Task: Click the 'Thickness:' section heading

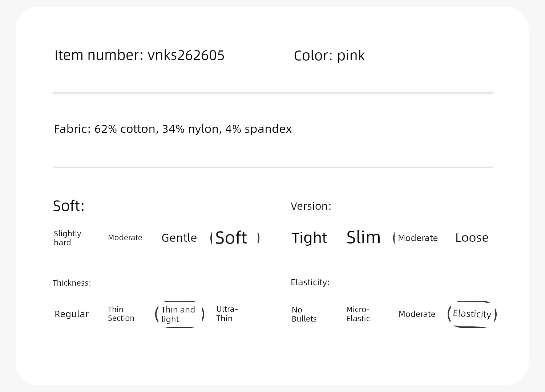Action: tap(72, 283)
